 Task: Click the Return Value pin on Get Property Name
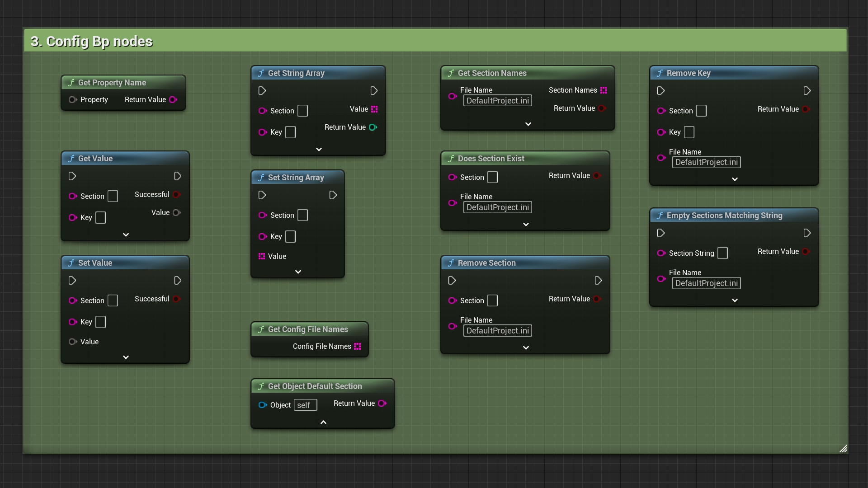174,99
